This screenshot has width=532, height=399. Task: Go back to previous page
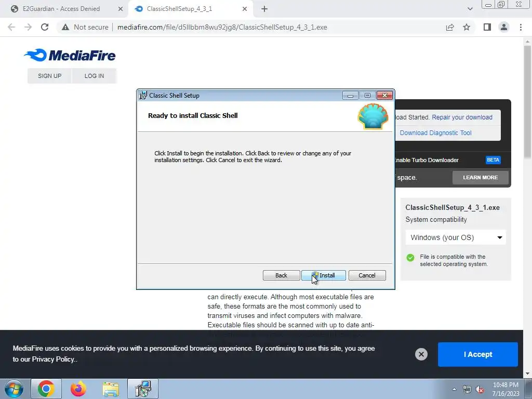click(11, 27)
